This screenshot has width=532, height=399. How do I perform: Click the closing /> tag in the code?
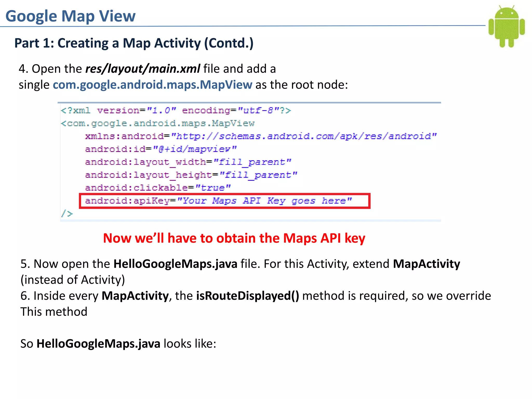pyautogui.click(x=67, y=214)
